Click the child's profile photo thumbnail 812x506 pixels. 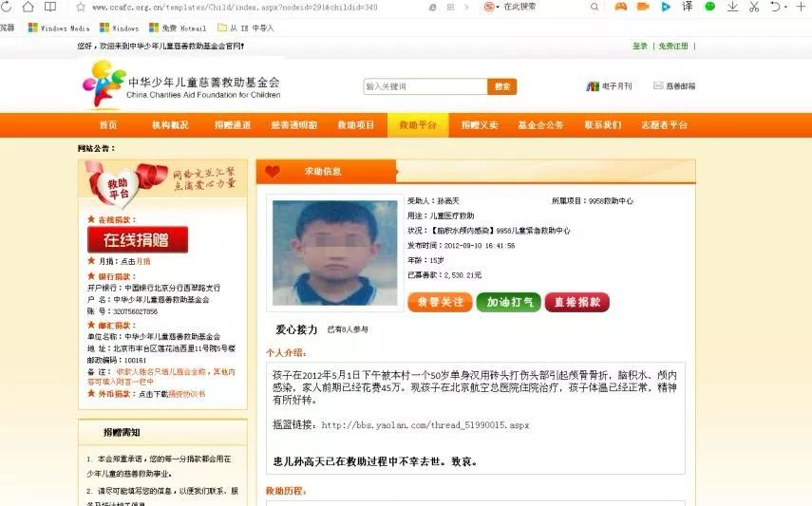click(334, 253)
